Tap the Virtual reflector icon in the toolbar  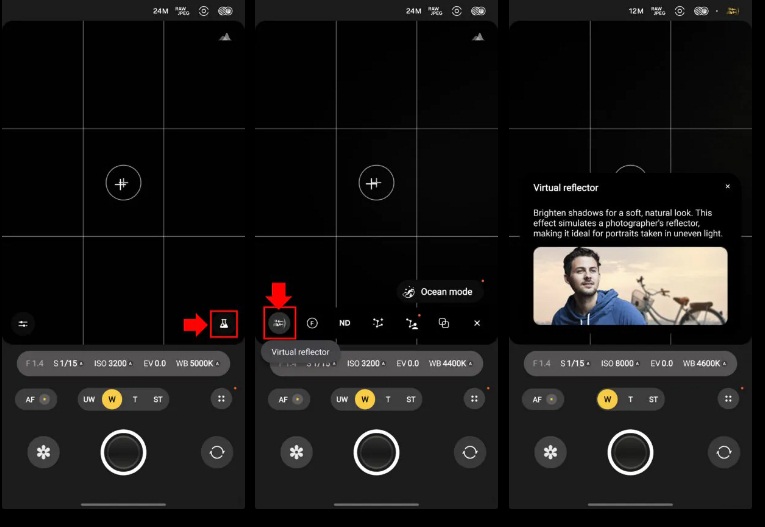280,323
